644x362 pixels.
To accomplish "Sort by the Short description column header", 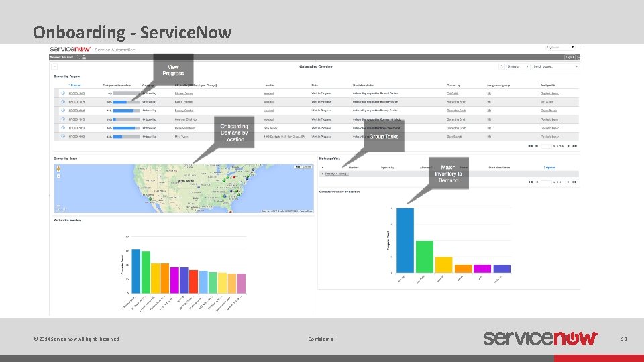I will (x=364, y=85).
